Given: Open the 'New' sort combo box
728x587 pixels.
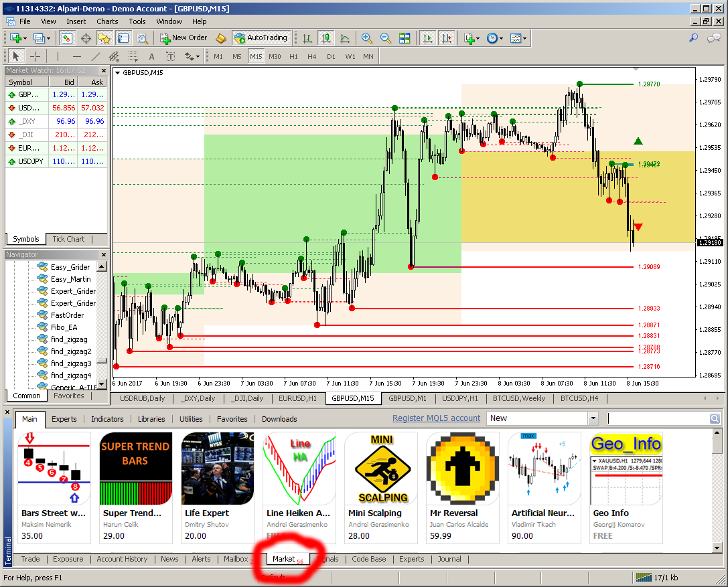Looking at the screenshot, I should (542, 418).
